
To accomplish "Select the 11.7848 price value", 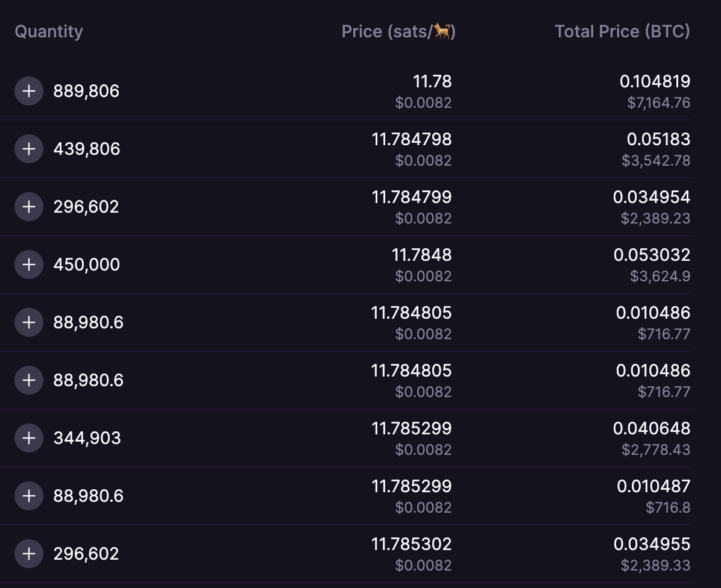I will tap(421, 255).
